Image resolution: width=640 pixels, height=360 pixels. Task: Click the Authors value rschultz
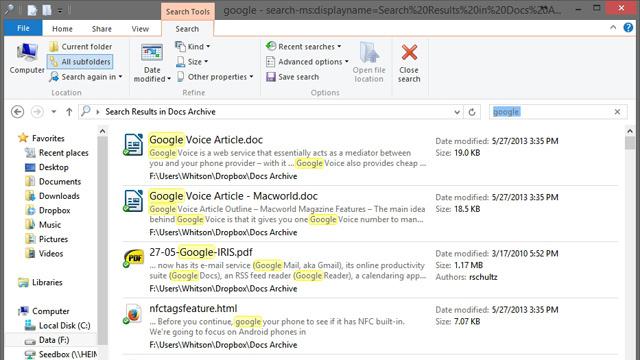(483, 277)
